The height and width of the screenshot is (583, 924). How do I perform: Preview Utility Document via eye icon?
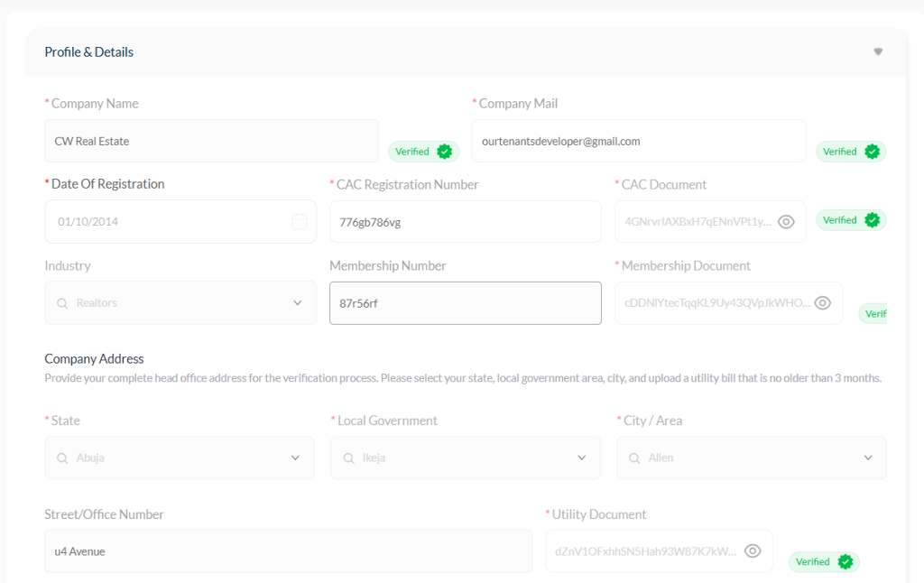753,551
